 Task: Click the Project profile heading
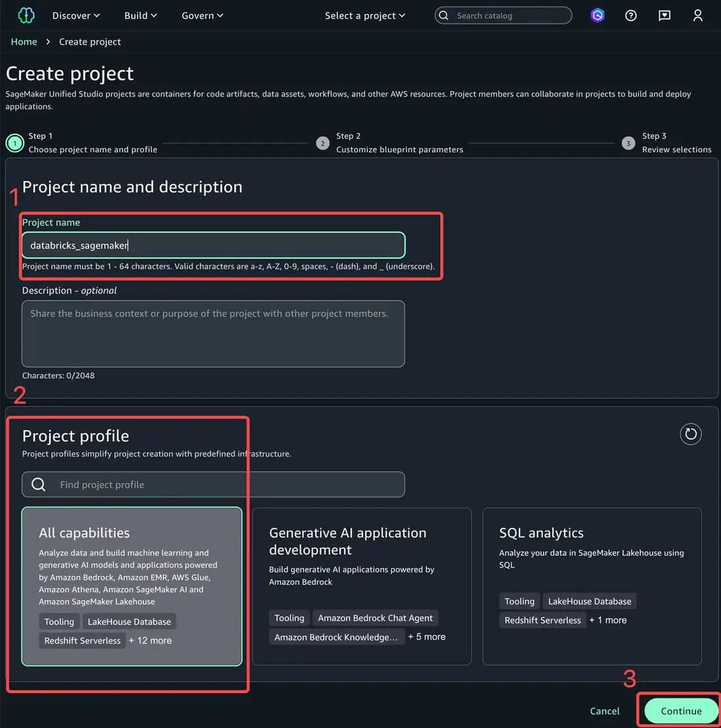click(76, 436)
